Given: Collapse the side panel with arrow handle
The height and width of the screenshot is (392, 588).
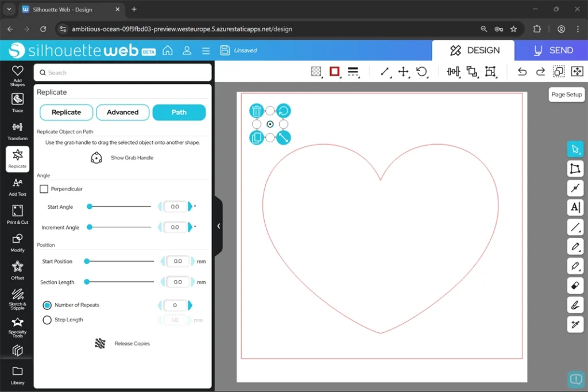Looking at the screenshot, I should [218, 226].
